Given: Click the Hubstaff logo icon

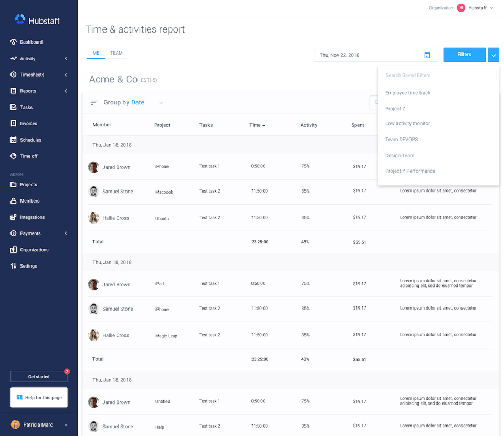Looking at the screenshot, I should pos(20,19).
